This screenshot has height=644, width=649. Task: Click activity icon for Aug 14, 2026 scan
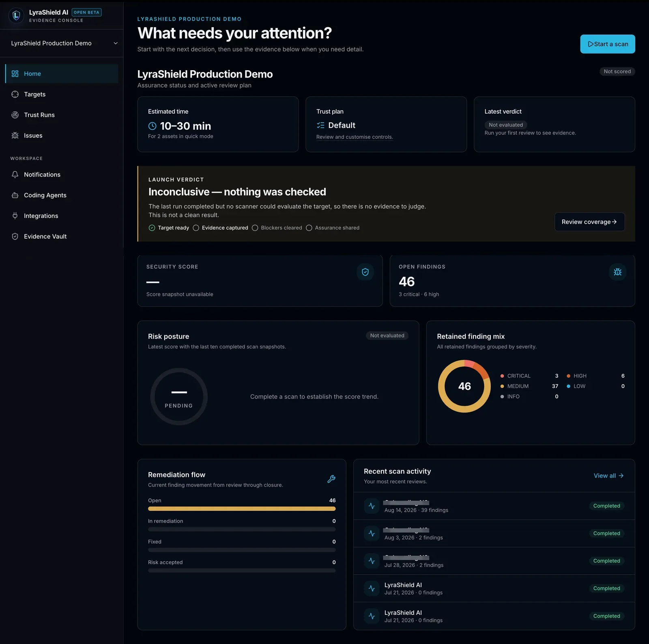coord(372,506)
